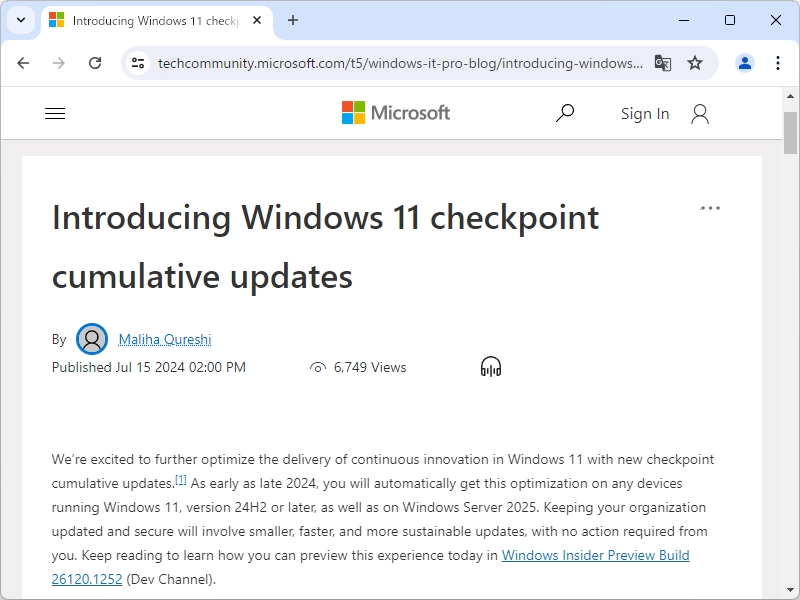Open the hamburger navigation menu
800x600 pixels.
(x=55, y=113)
